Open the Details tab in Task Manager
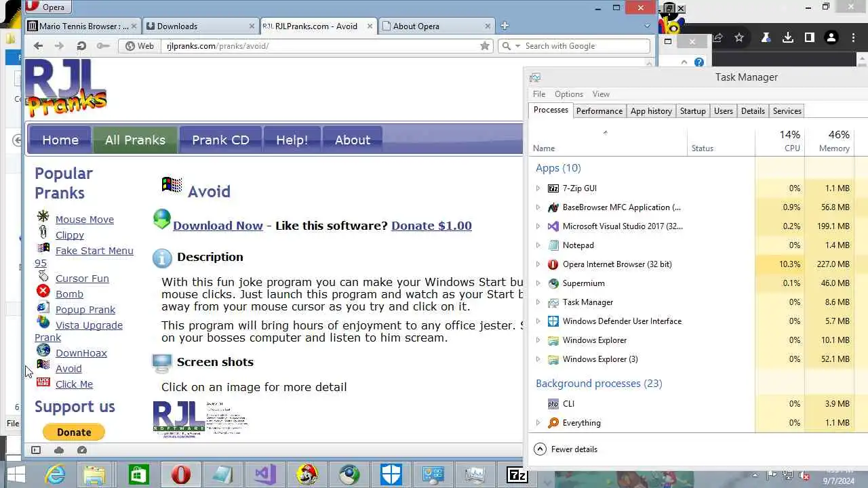This screenshot has width=868, height=488. pos(753,111)
